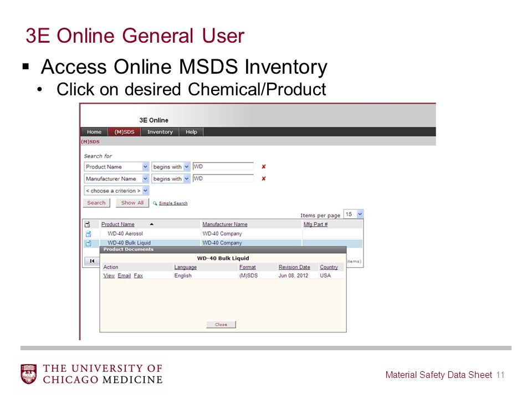Sort documents by Country column
532x399 pixels.
click(x=329, y=267)
